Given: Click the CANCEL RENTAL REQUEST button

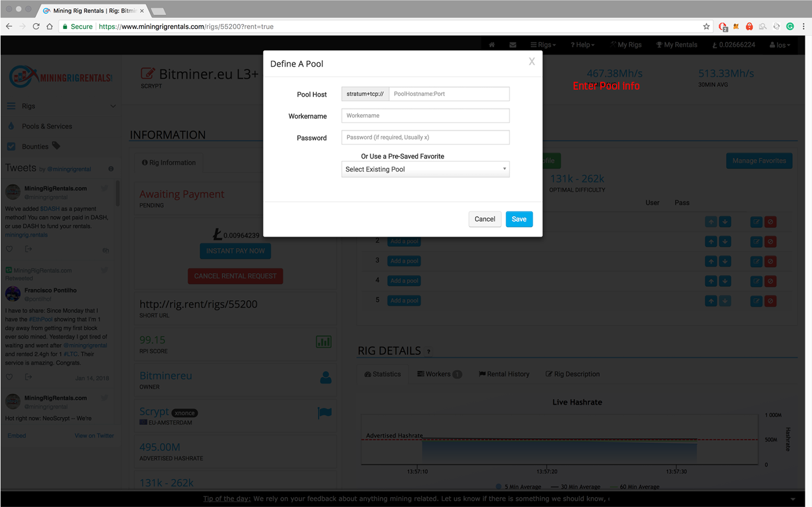Looking at the screenshot, I should click(x=236, y=276).
